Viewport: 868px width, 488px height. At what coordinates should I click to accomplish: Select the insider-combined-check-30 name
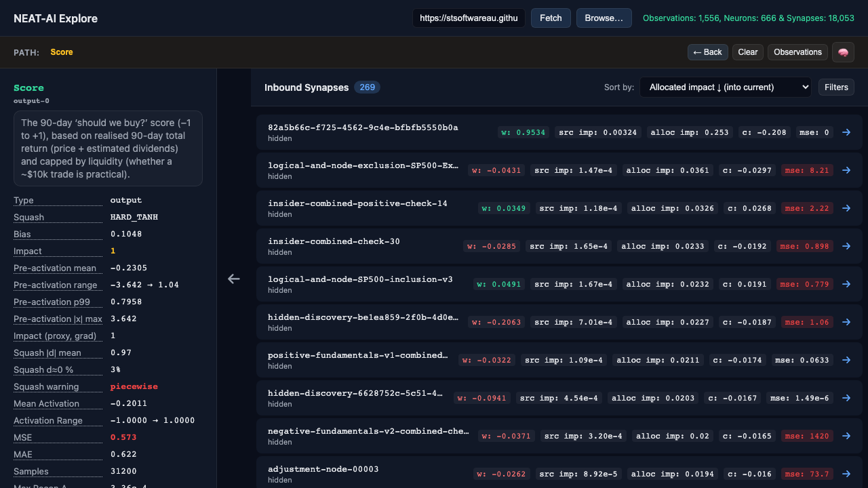point(334,241)
